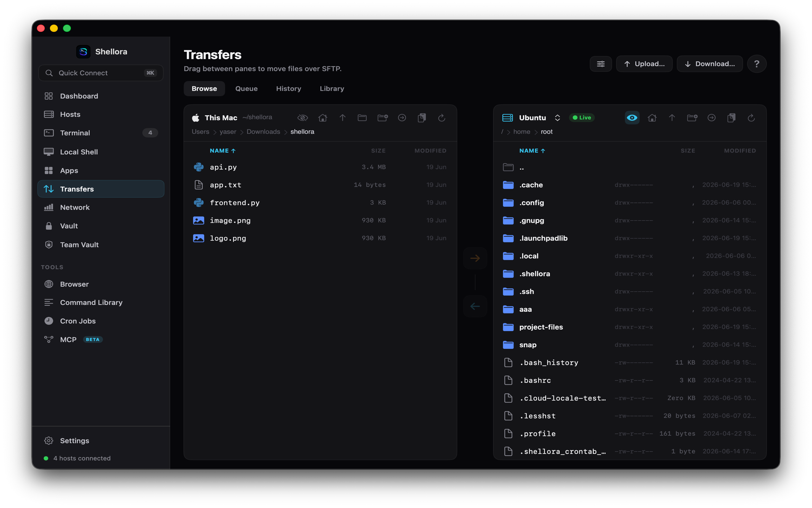This screenshot has width=812, height=508.
Task: Go up one level in This Mac pane
Action: tap(342, 117)
